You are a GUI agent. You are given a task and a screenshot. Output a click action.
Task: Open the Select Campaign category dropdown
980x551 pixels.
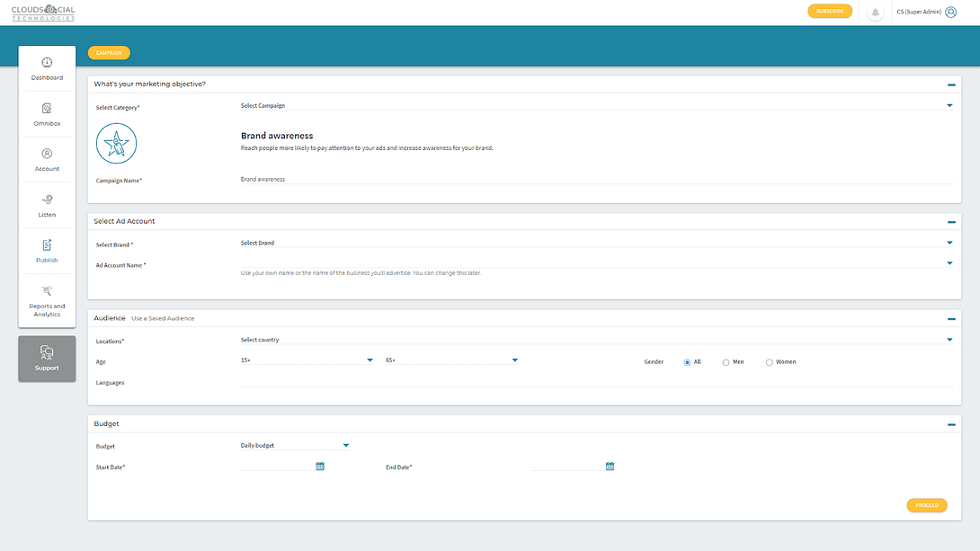pyautogui.click(x=597, y=105)
